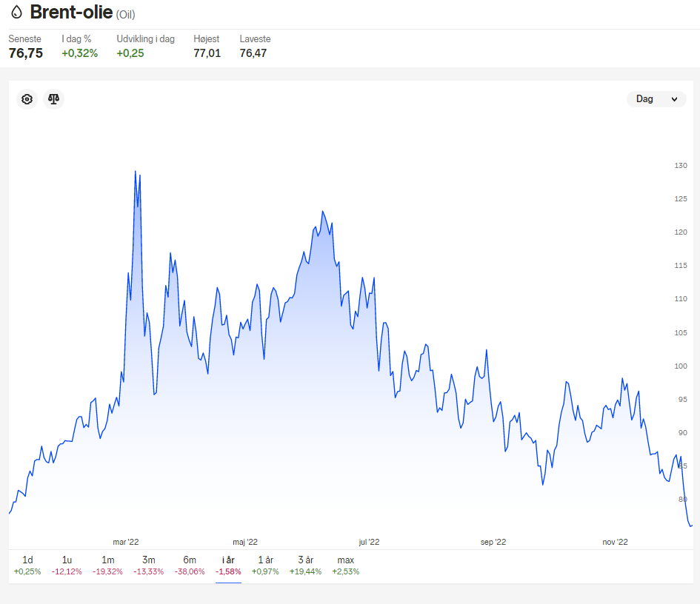Click the Højest value 77,01
Screen dimensions: 700x604
207,53
